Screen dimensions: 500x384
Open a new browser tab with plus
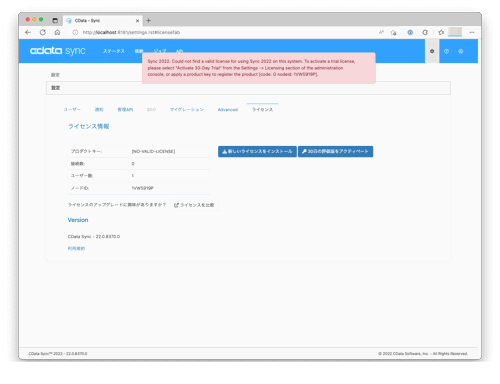coord(148,21)
